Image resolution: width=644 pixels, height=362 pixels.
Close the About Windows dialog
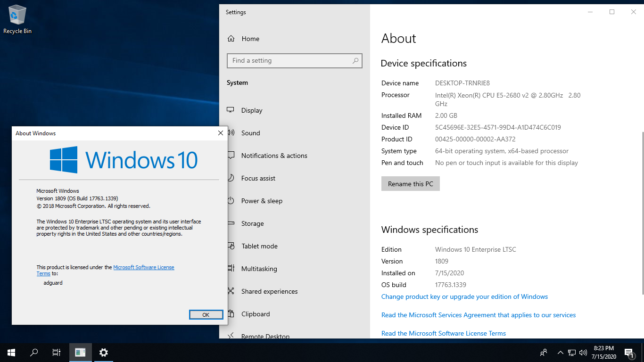[220, 133]
